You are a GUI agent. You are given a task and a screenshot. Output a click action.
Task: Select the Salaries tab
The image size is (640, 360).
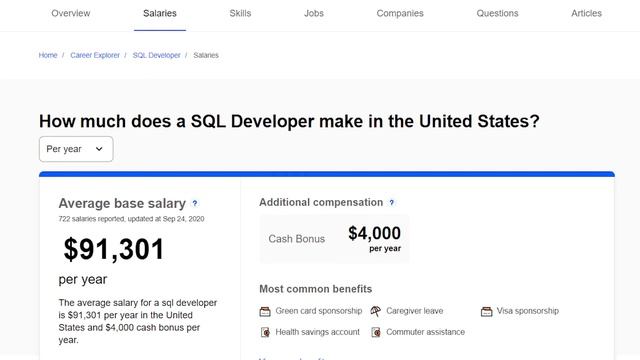[x=160, y=13]
